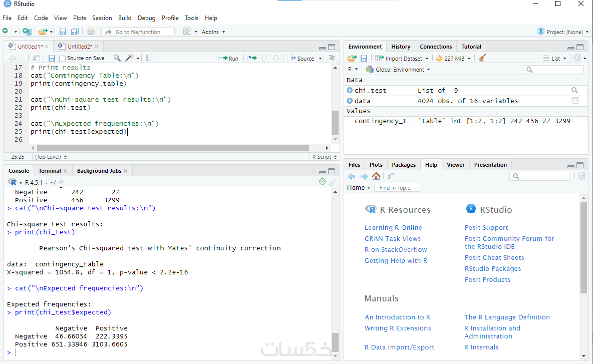Click Find/Replace magnifier in editor
The width and height of the screenshot is (593, 364).
click(x=117, y=58)
